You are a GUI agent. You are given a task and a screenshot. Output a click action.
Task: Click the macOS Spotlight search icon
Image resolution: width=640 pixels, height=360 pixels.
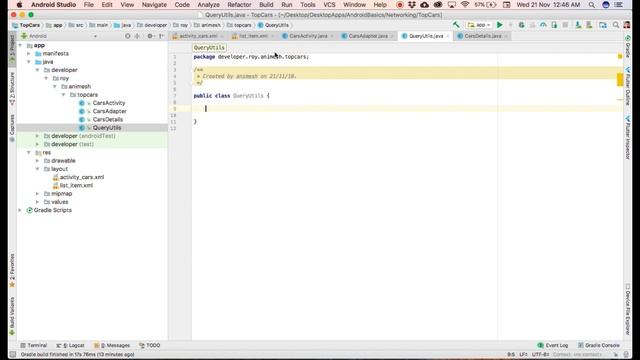point(591,5)
